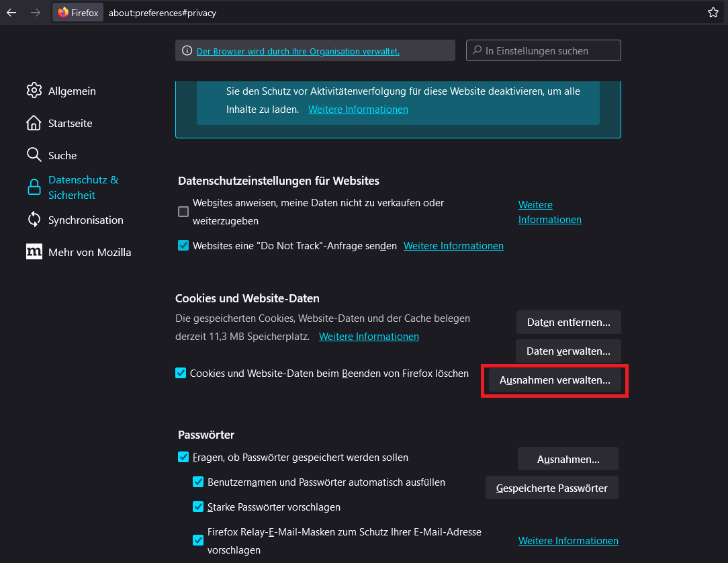Open Gespeicherte Passwörter
This screenshot has height=563, width=728.
551,488
